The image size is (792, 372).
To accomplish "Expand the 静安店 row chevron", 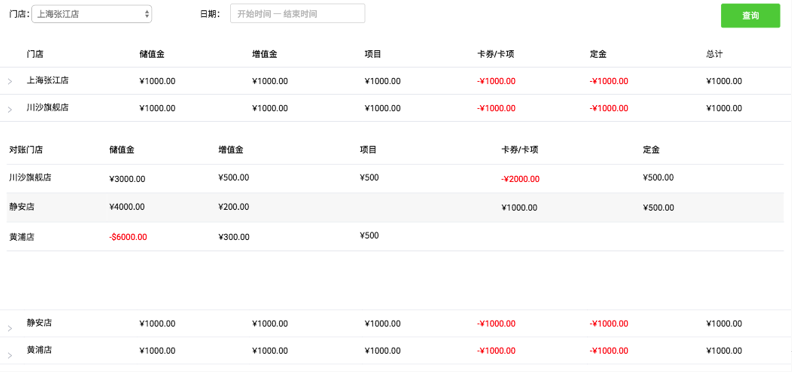I will click(x=10, y=329).
